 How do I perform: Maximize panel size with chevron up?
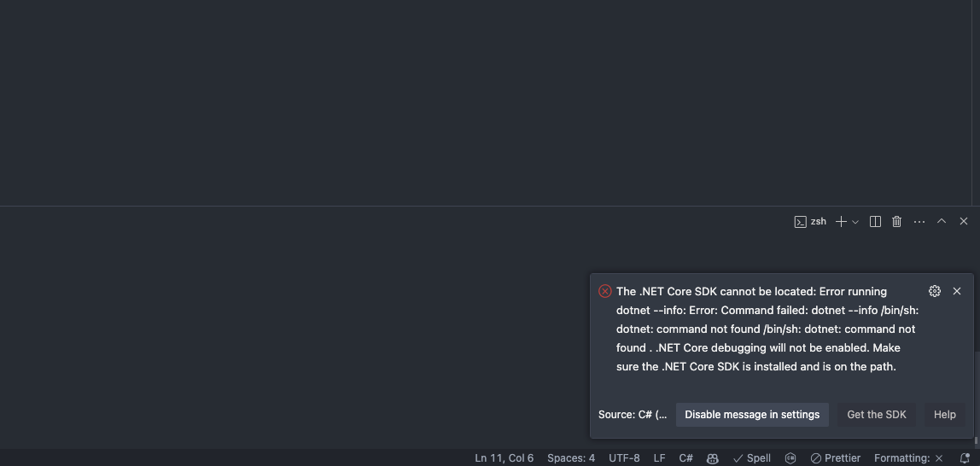[942, 221]
